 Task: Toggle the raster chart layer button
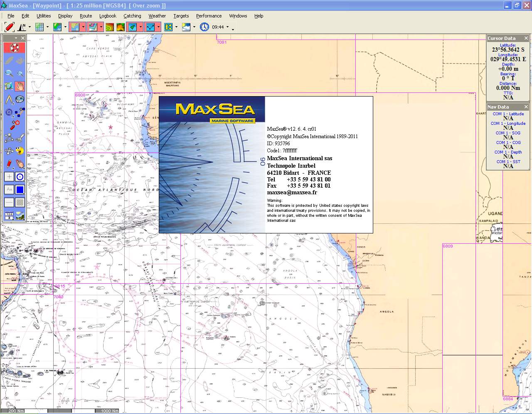(x=74, y=27)
